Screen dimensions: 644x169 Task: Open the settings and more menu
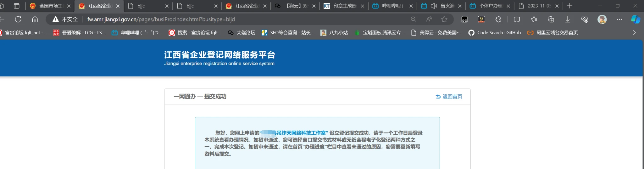[x=619, y=19]
